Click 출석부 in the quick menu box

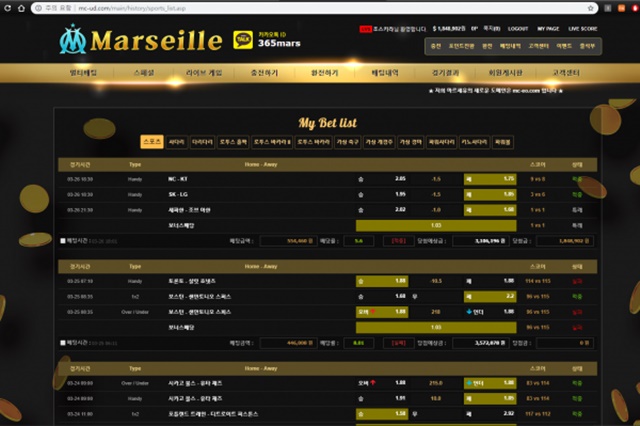tap(587, 46)
